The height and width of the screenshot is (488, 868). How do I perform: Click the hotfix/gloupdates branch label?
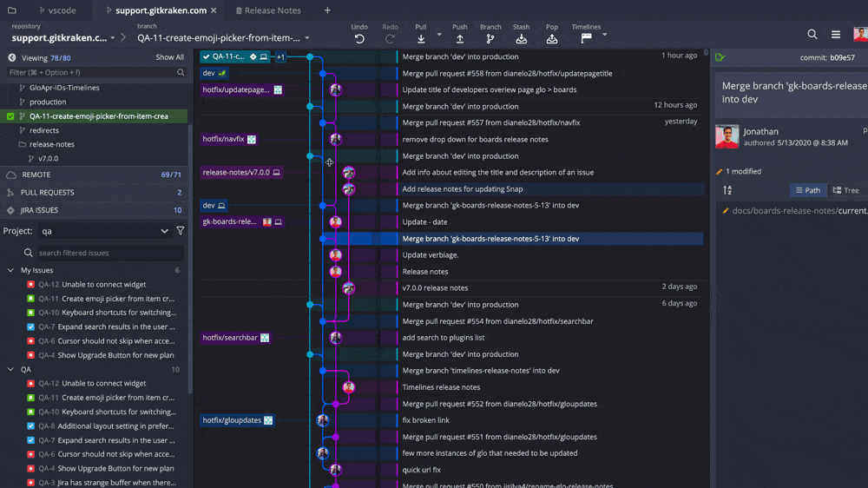pos(237,420)
